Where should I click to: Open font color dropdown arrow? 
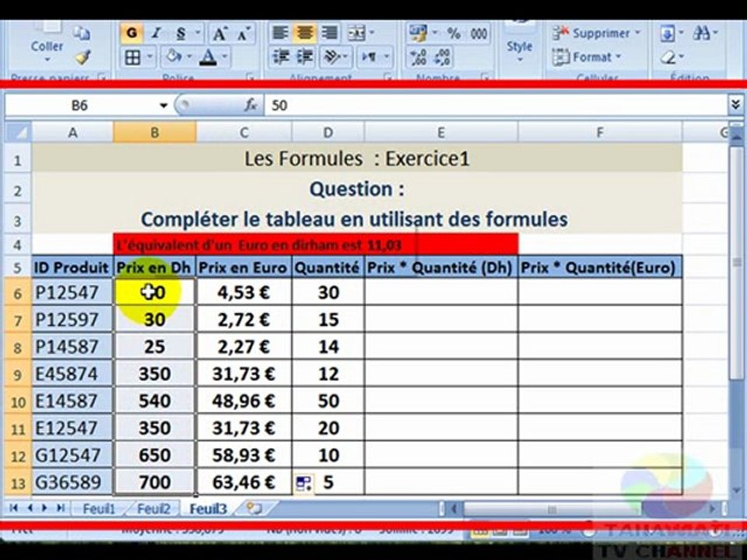224,58
